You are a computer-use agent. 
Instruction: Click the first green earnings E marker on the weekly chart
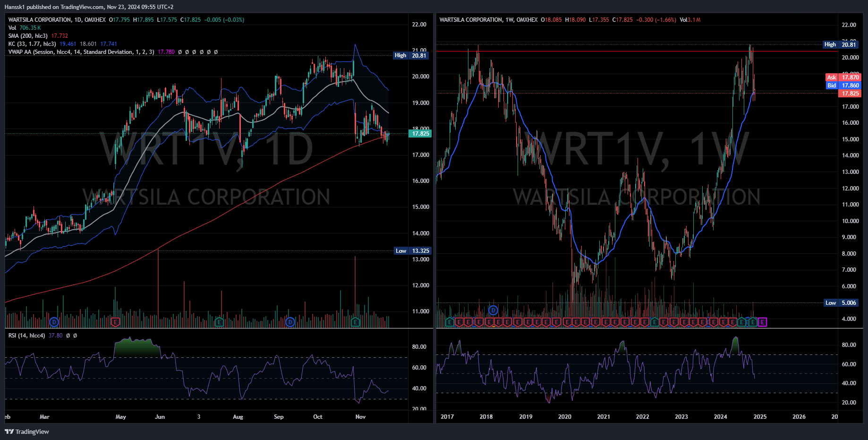pos(449,322)
